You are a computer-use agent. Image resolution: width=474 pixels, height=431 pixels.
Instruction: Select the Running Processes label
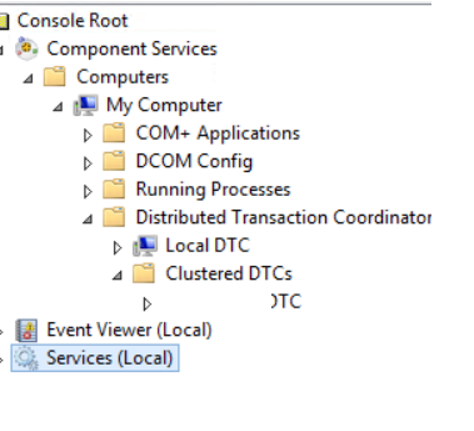click(213, 190)
